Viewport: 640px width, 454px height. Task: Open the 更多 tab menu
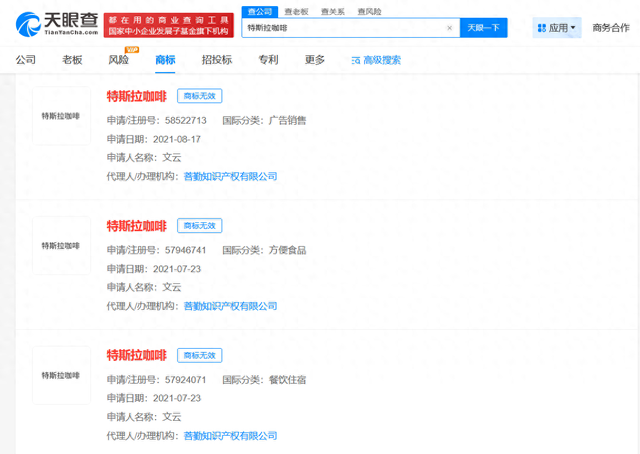pos(315,60)
